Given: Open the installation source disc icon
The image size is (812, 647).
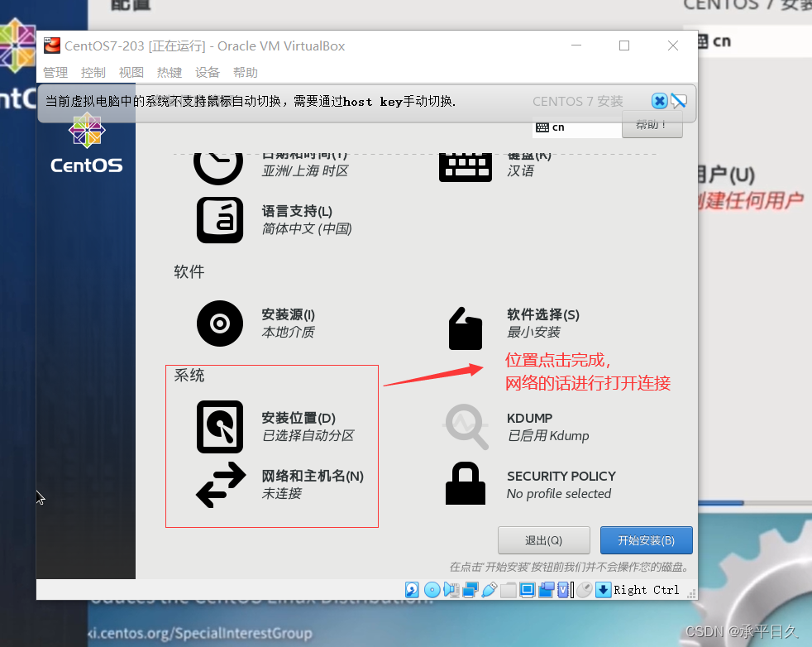Looking at the screenshot, I should (x=220, y=323).
